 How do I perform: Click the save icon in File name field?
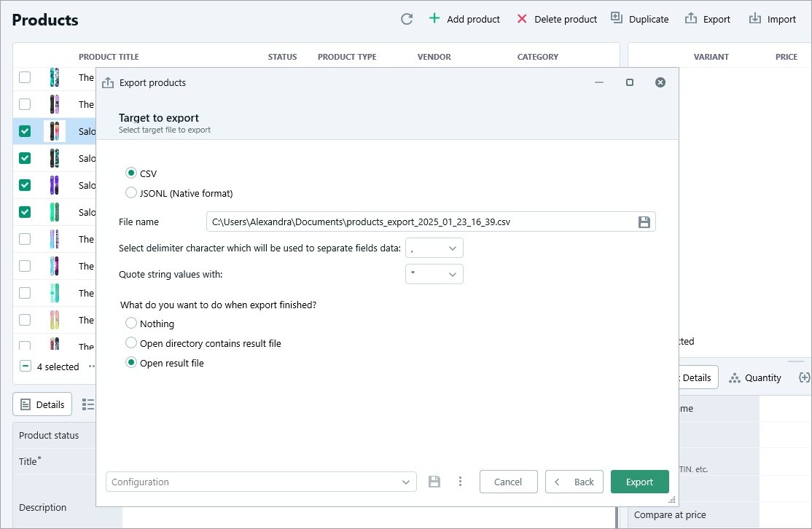tap(644, 222)
